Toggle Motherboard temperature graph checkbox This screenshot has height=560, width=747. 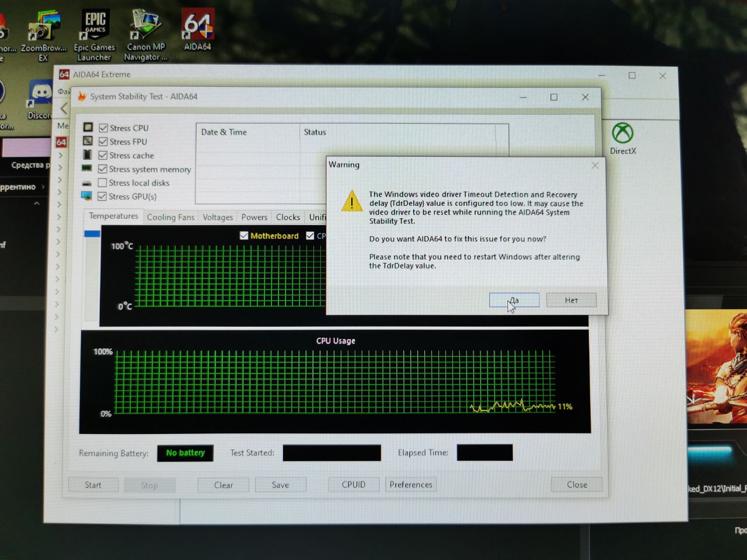pyautogui.click(x=244, y=236)
